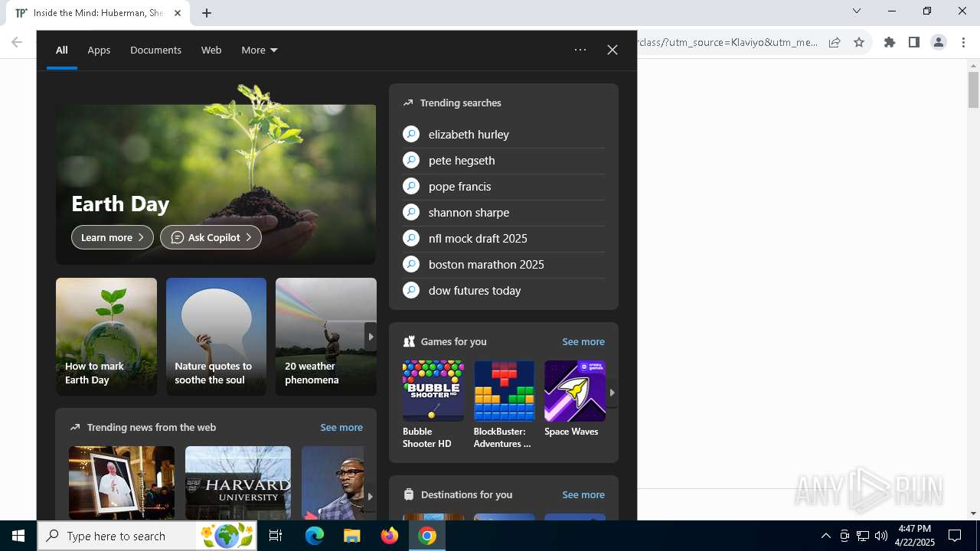Click the share page icon in address bar

point(835,42)
